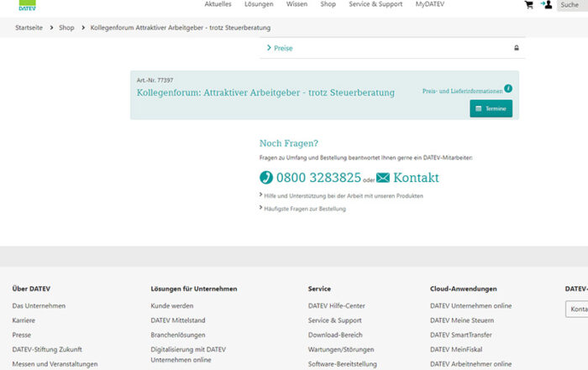Image resolution: width=588 pixels, height=370 pixels.
Task: Click the Noch Fragen? heading
Action: (289, 143)
